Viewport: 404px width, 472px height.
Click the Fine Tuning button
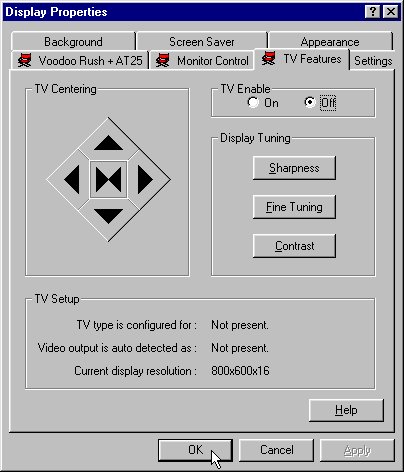point(294,207)
